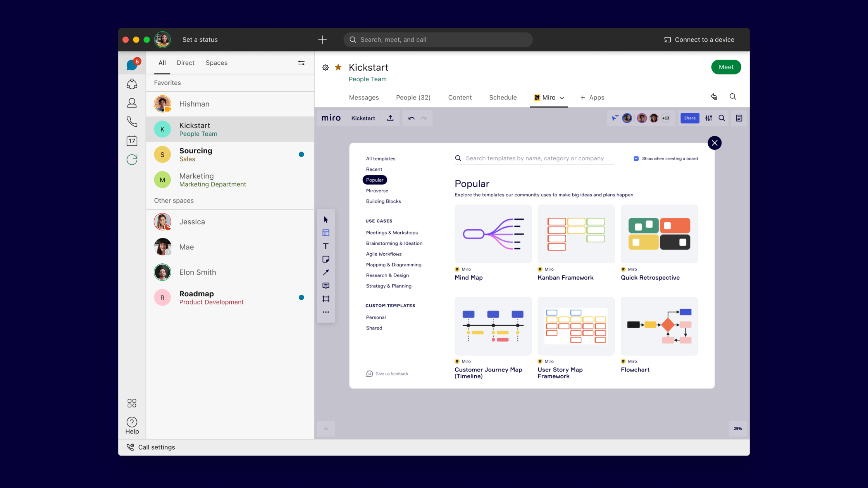The image size is (868, 488).
Task: Open the spaces list filter options
Action: [x=301, y=63]
